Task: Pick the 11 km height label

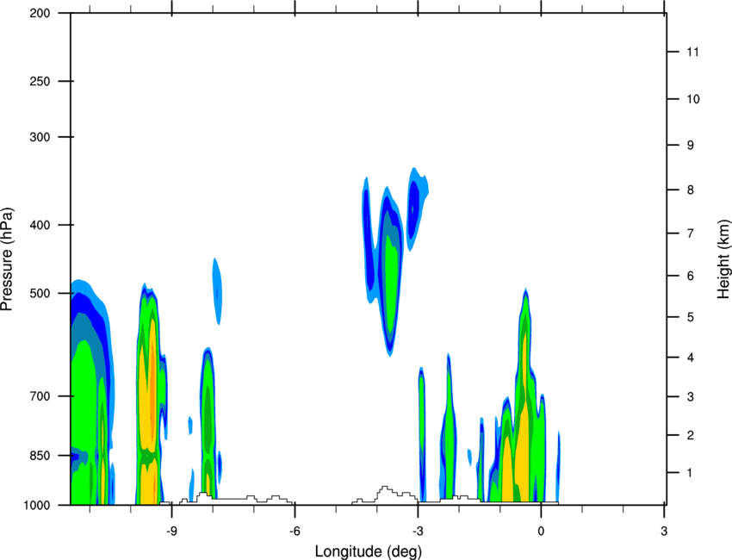Action: [693, 52]
